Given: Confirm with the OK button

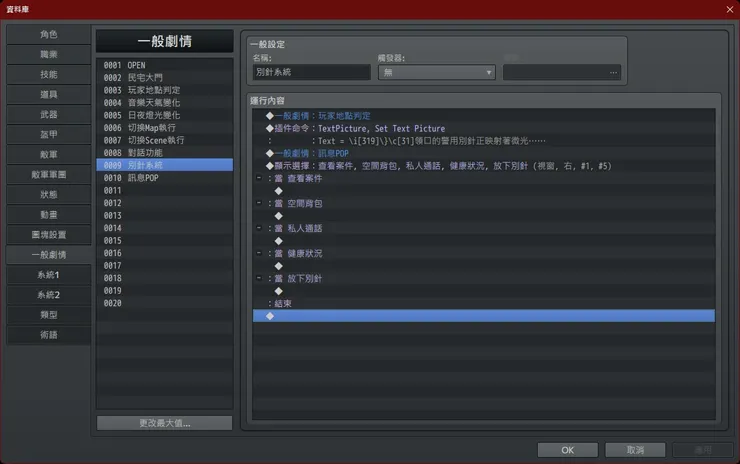Looking at the screenshot, I should [568, 450].
